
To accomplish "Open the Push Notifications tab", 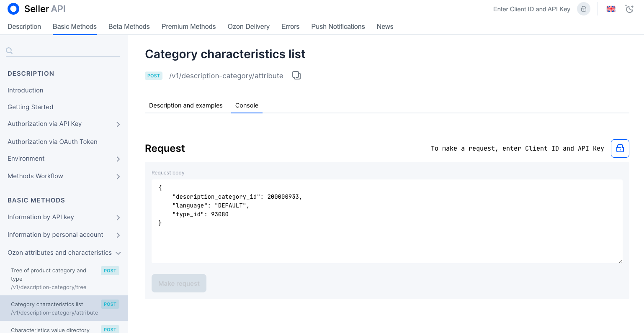I will 338,26.
